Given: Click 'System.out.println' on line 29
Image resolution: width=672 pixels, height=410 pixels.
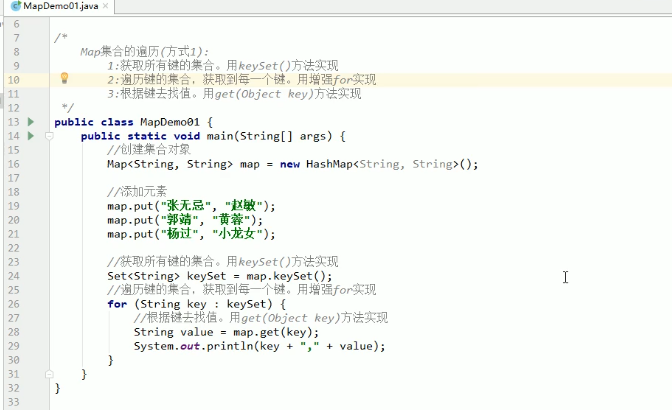Looking at the screenshot, I should (x=194, y=346).
